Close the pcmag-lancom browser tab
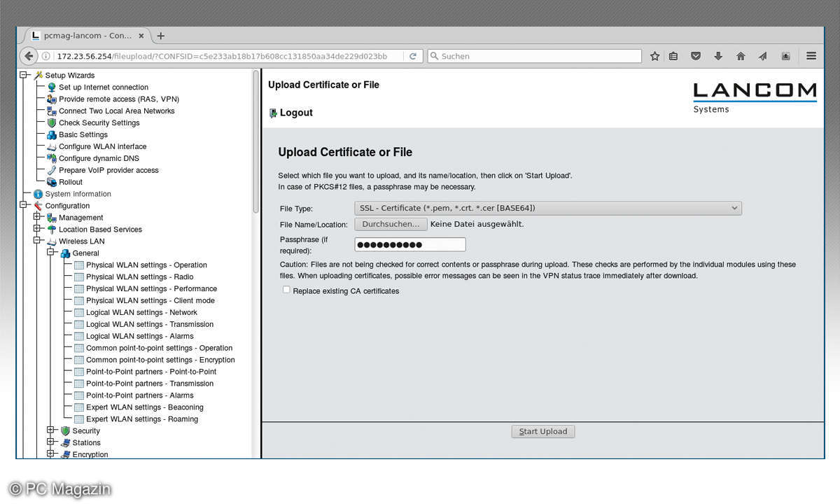Screen dimensions: 840x504 pos(141,36)
